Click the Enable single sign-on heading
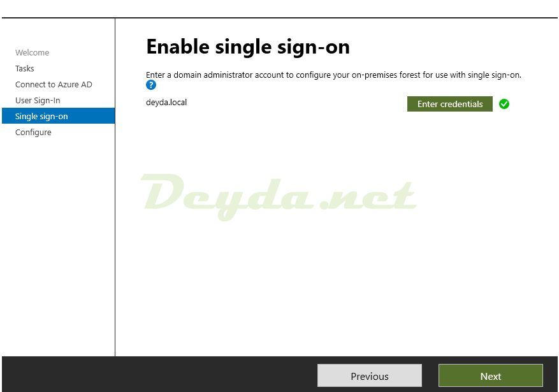Viewport: 559px width, 392px height. pyautogui.click(x=248, y=47)
